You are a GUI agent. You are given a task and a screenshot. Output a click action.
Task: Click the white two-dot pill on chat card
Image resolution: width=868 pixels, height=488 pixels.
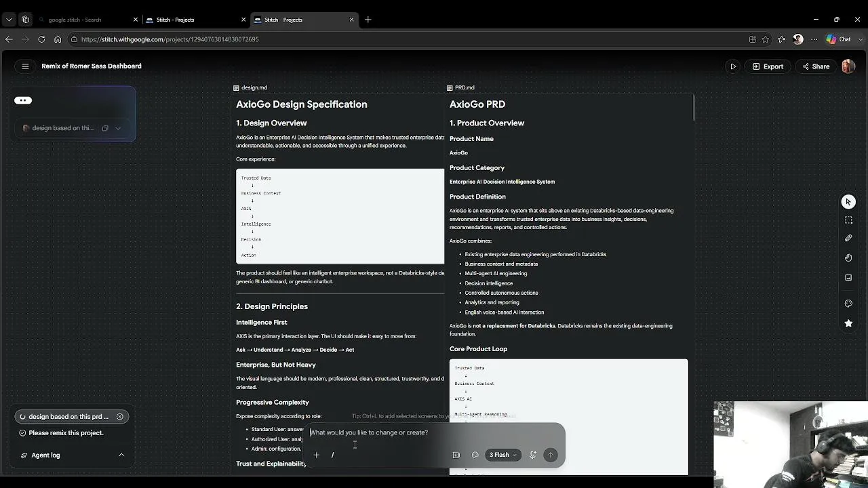click(x=23, y=100)
